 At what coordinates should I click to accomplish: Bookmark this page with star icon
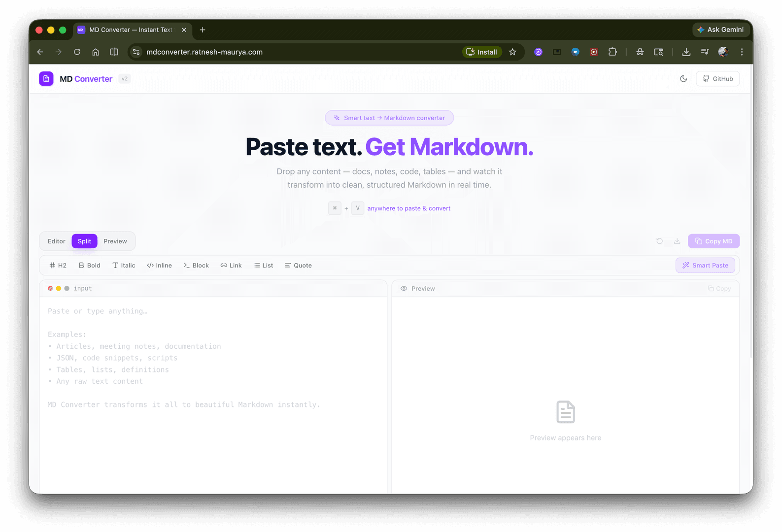coord(512,52)
